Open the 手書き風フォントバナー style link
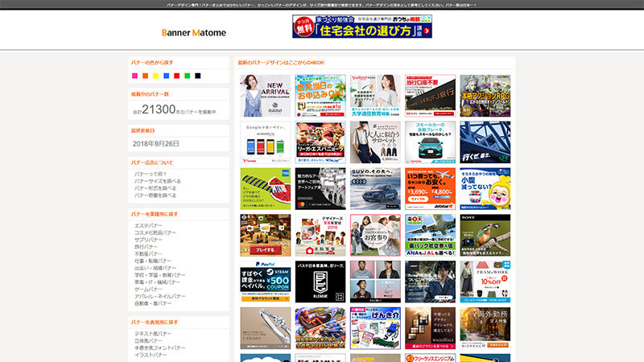644x362 pixels. coord(159,348)
